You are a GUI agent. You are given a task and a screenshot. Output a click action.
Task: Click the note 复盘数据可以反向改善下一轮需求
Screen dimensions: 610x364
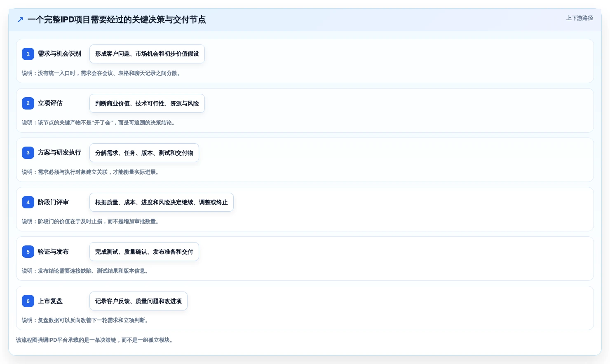[x=86, y=320]
